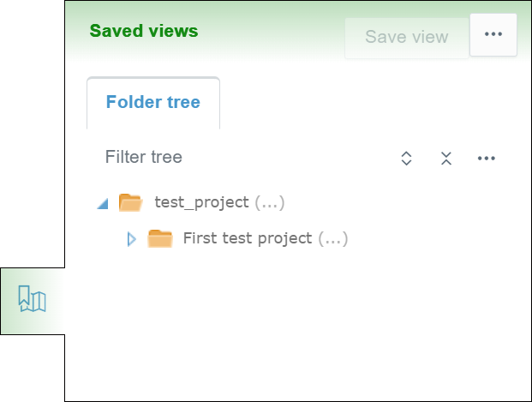Click blank header area between title and Save view

point(270,34)
